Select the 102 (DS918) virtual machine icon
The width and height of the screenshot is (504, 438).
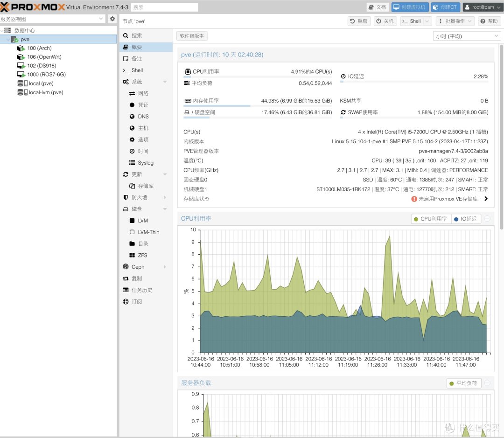click(21, 66)
